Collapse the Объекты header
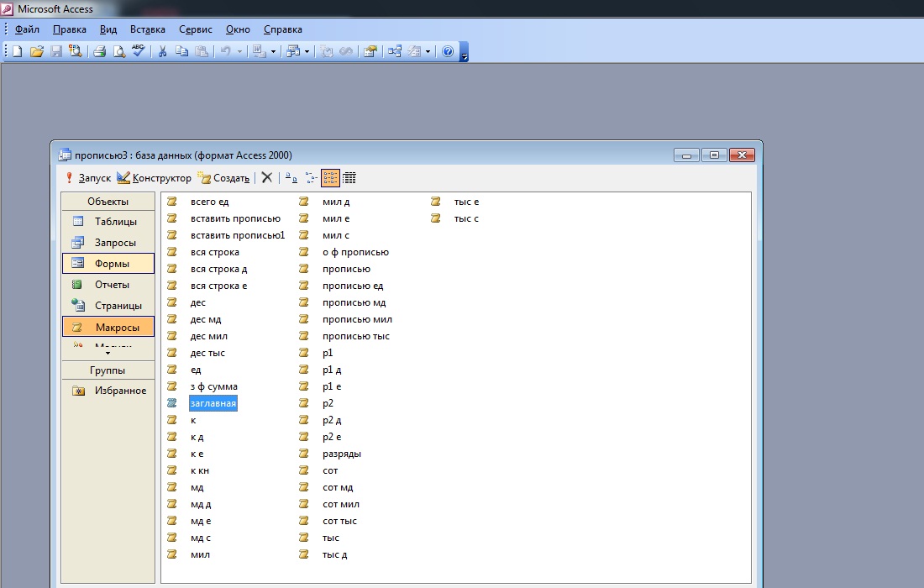924x588 pixels. [x=108, y=202]
